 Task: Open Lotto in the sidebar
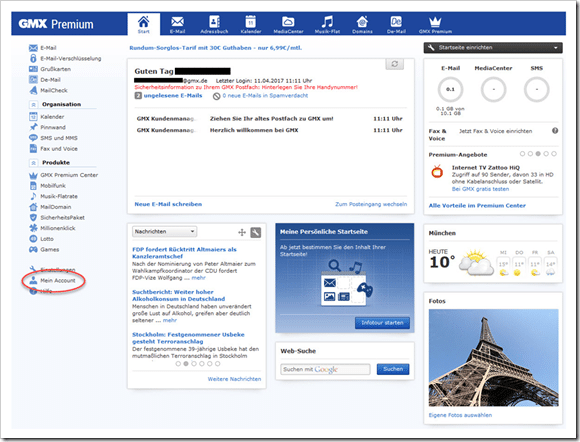click(41, 239)
